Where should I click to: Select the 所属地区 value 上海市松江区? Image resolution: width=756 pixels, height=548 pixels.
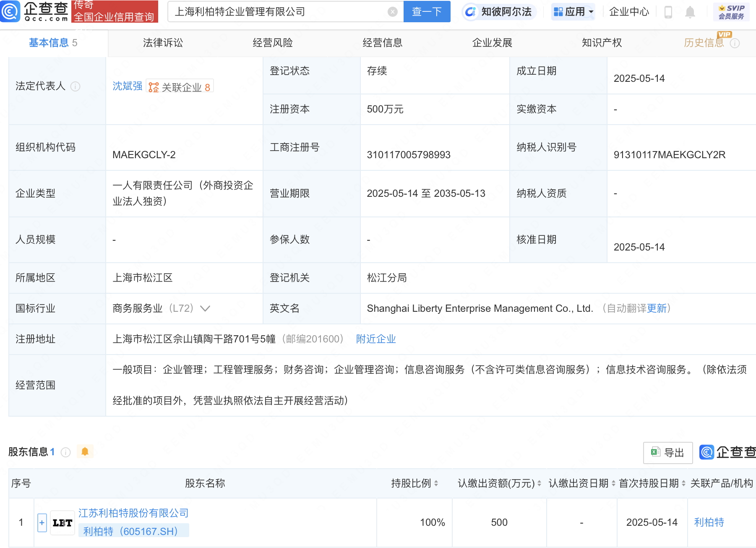point(143,278)
